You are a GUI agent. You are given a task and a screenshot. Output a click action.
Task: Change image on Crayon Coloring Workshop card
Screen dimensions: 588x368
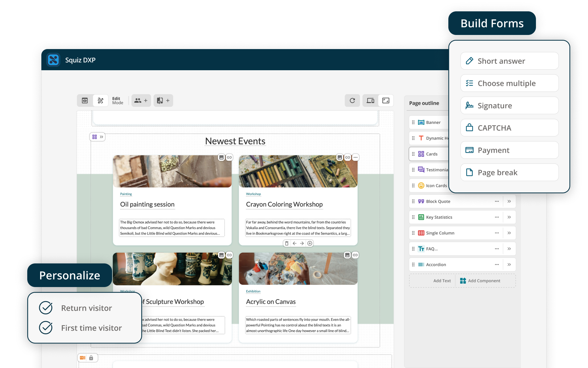pos(340,157)
